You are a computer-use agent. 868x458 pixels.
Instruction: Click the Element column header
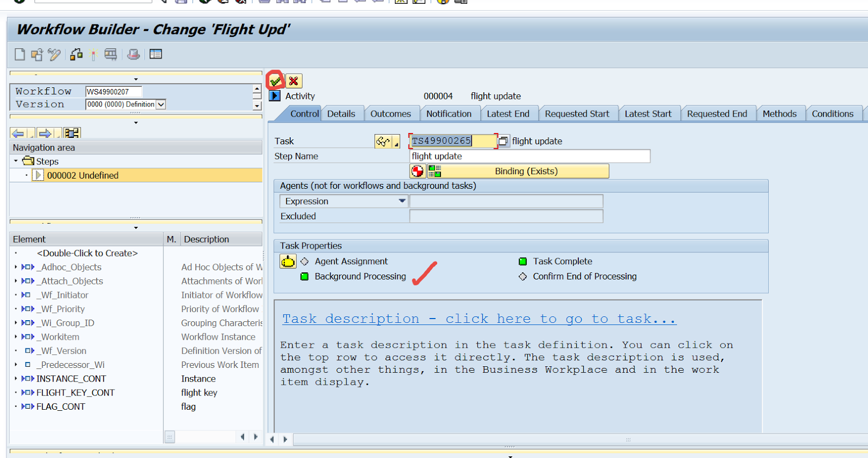point(87,239)
